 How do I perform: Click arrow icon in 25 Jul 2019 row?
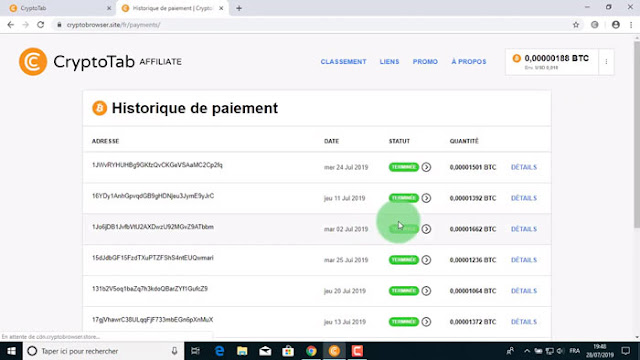426,260
